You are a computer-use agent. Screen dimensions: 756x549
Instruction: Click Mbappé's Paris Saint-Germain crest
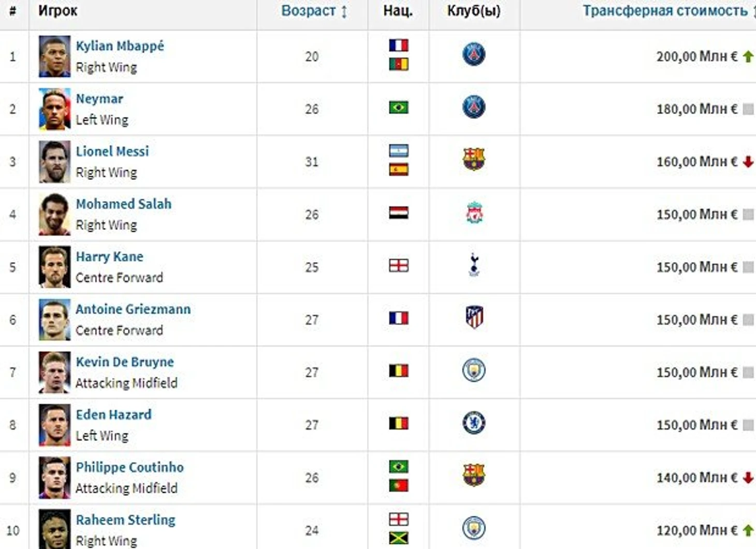(x=474, y=54)
